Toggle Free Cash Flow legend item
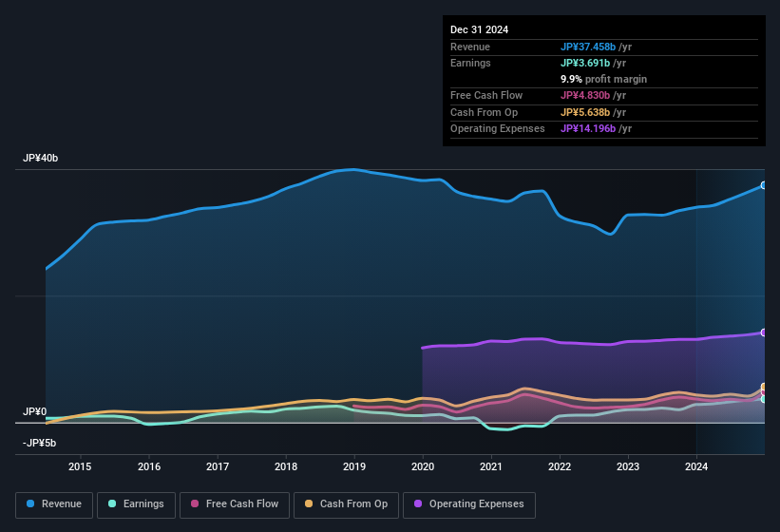 click(235, 504)
